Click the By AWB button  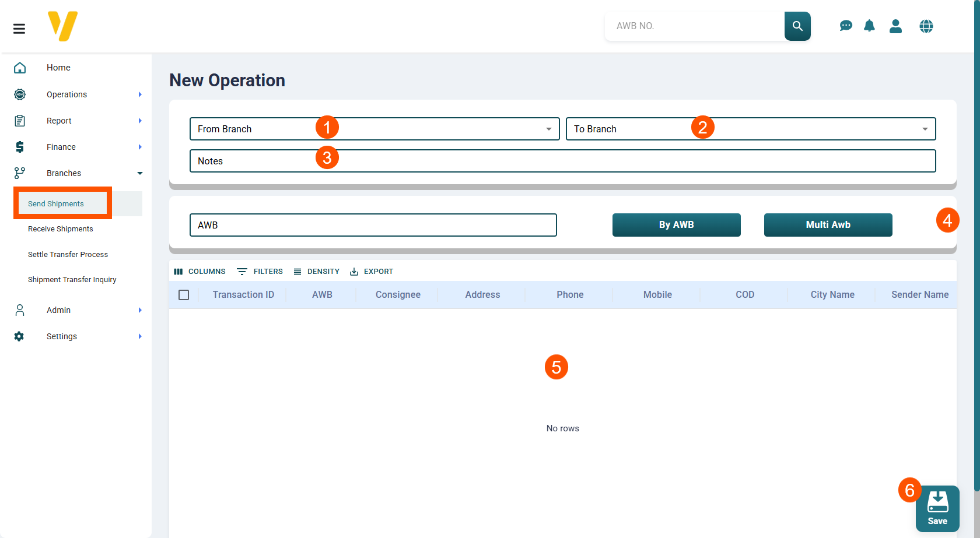[x=676, y=225]
